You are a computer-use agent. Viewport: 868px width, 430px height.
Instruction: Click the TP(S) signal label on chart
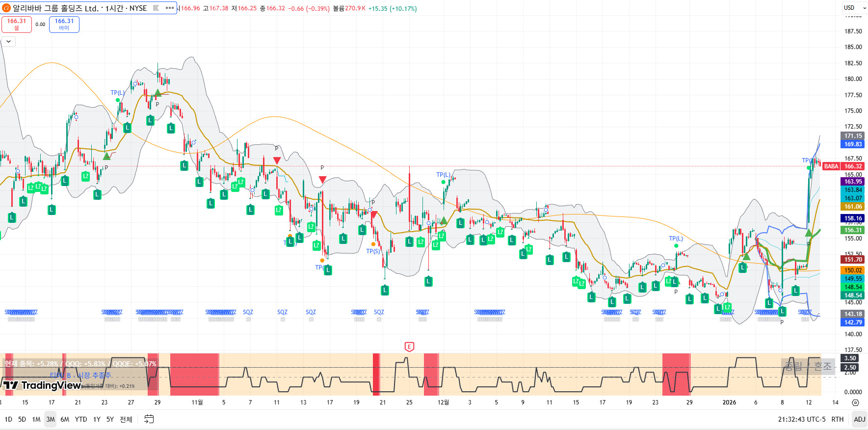click(373, 251)
